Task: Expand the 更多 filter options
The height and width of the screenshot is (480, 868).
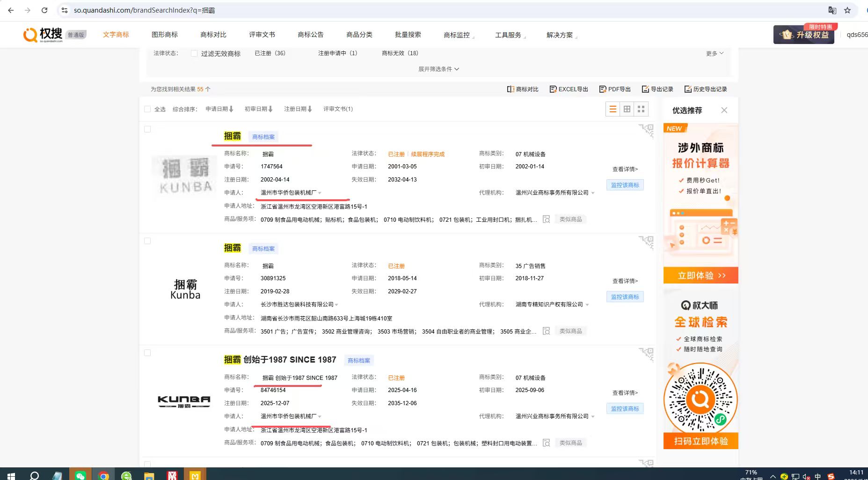Action: (x=715, y=53)
